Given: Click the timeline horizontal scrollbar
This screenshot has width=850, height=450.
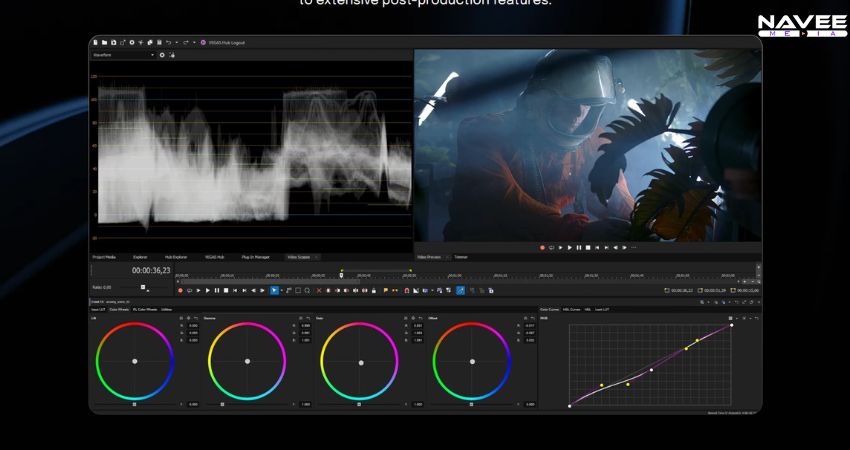Looking at the screenshot, I should [x=270, y=281].
